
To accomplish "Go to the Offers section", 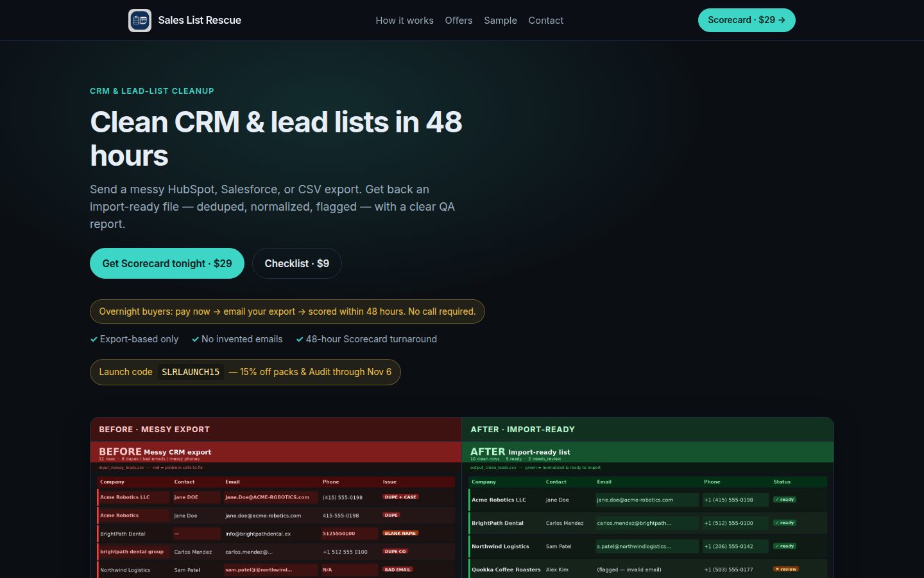I will click(459, 21).
